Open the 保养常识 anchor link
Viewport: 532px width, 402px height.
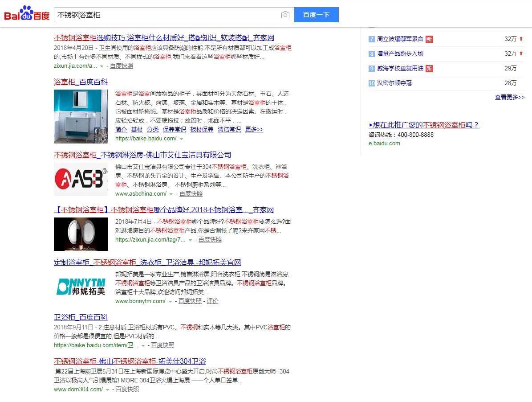tap(175, 129)
